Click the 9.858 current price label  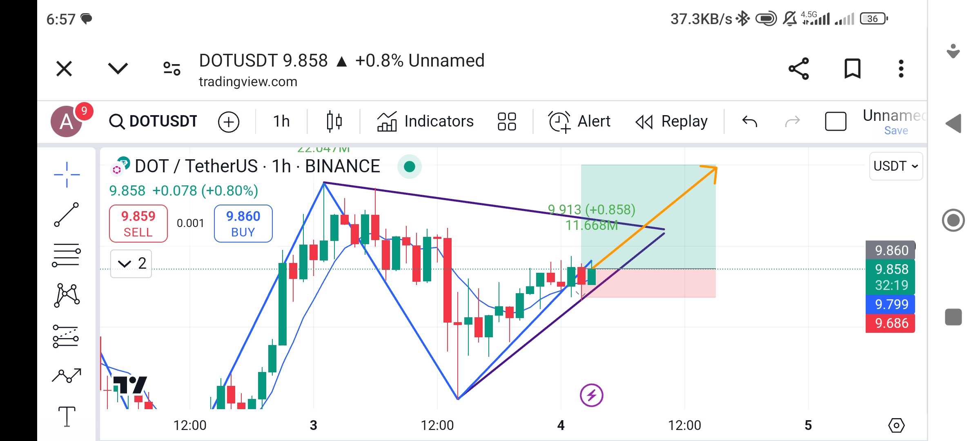[x=890, y=277]
